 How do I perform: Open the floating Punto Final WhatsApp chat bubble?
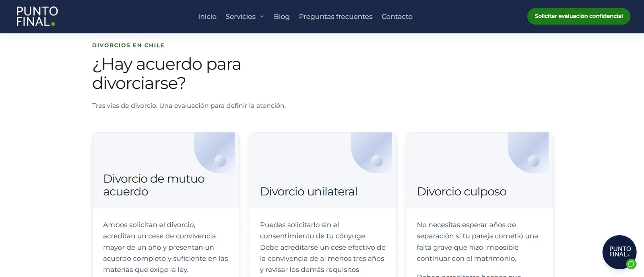click(x=619, y=252)
